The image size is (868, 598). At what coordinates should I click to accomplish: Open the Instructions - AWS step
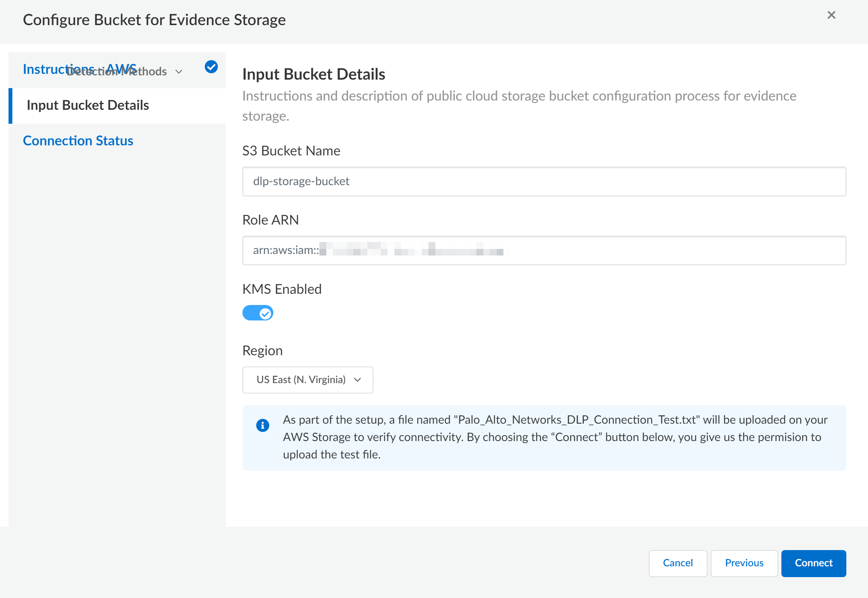(x=43, y=69)
